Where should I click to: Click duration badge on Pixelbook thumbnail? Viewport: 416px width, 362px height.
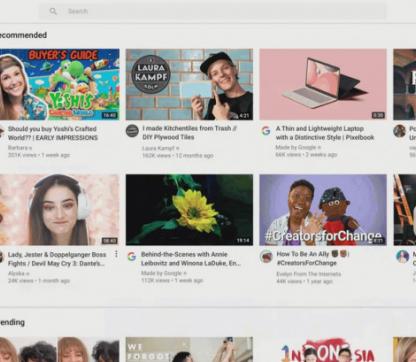378,115
